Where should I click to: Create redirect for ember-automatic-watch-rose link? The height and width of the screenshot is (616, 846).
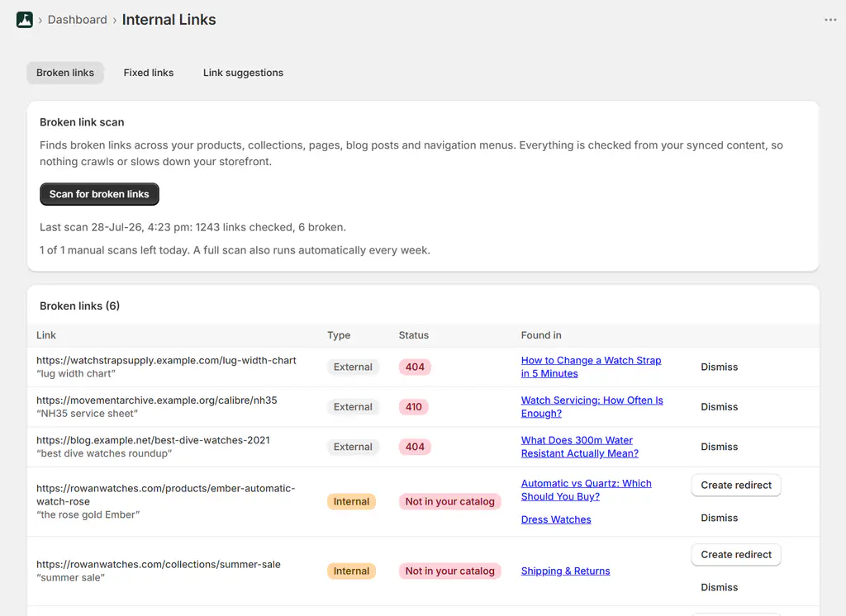pos(736,485)
